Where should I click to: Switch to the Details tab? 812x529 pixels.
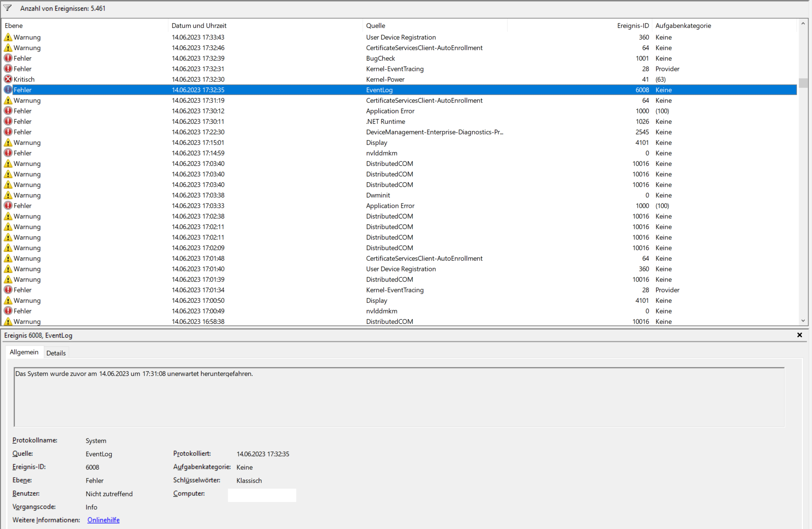tap(56, 353)
